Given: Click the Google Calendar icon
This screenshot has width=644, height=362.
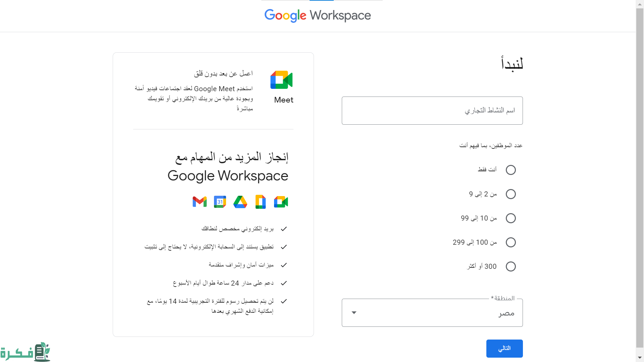Looking at the screenshot, I should [220, 202].
